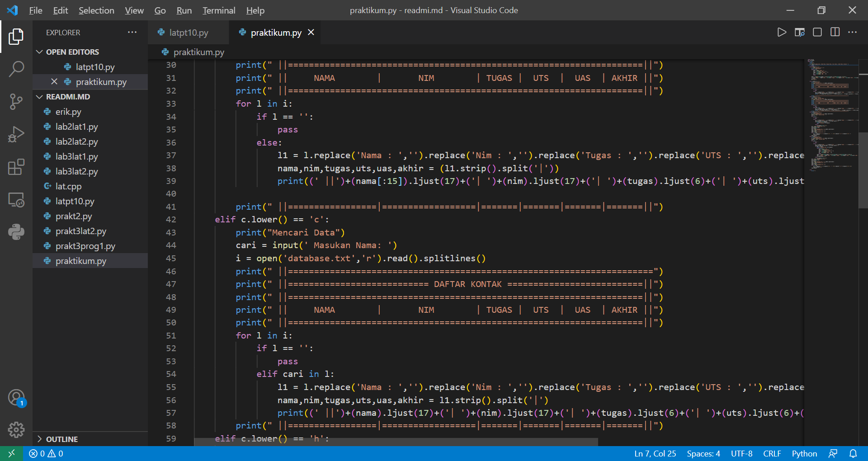
Task: Open the Run menu
Action: click(x=184, y=10)
